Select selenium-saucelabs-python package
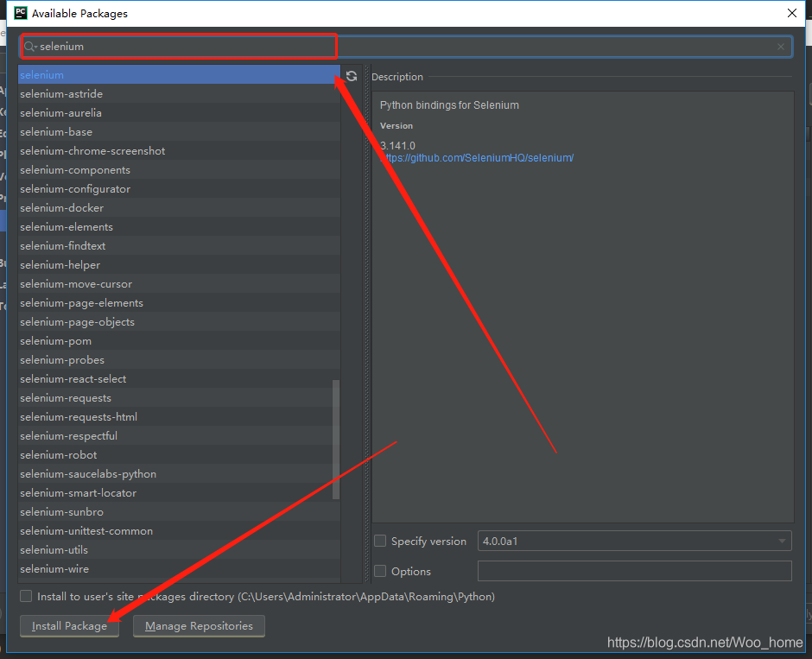812x659 pixels. [x=179, y=473]
